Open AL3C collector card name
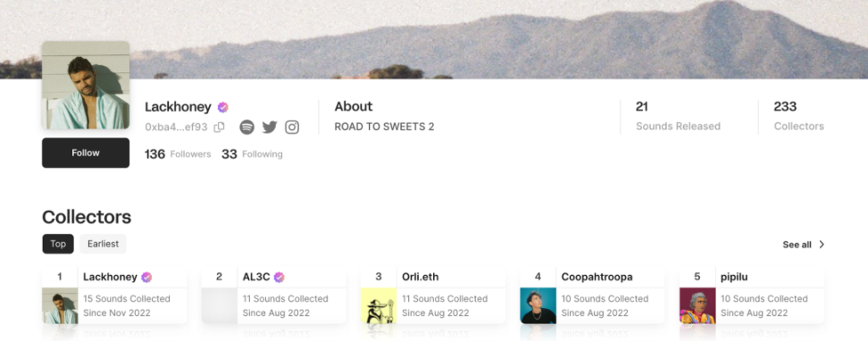 pos(255,277)
